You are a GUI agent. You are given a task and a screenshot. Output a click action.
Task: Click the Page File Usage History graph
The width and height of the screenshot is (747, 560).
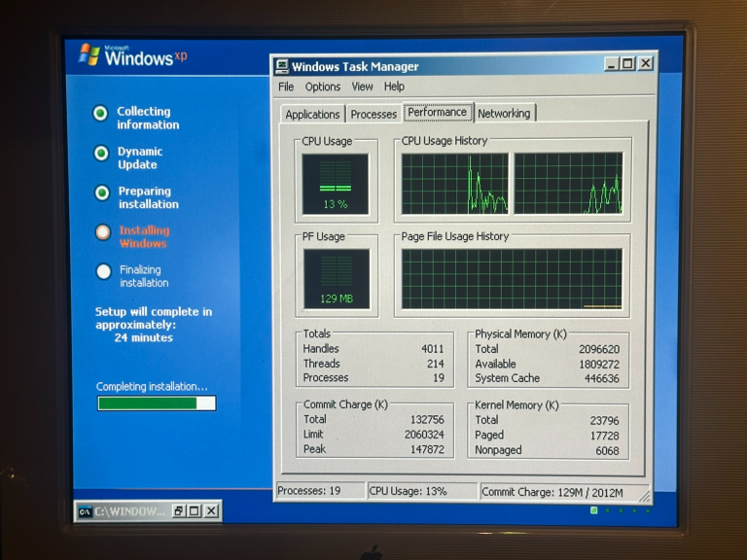coord(512,279)
